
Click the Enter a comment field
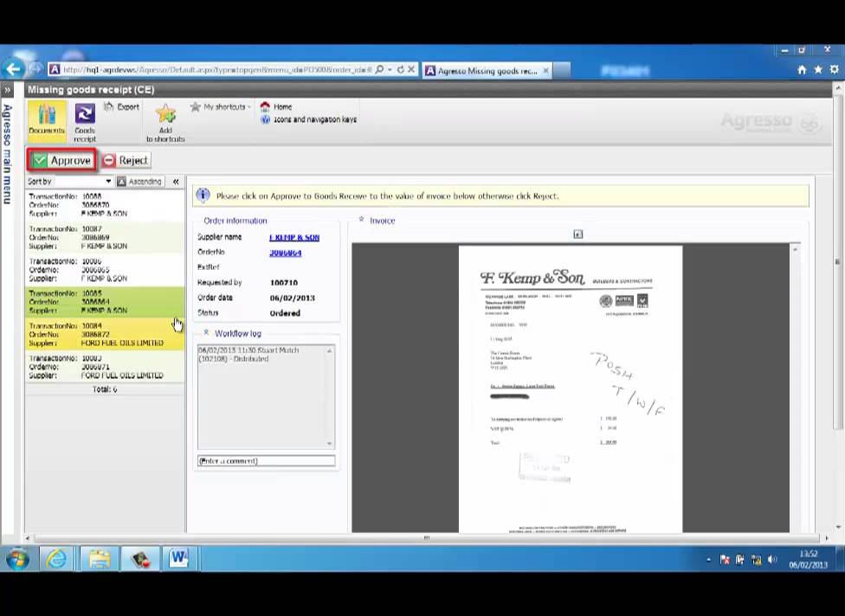tap(266, 461)
